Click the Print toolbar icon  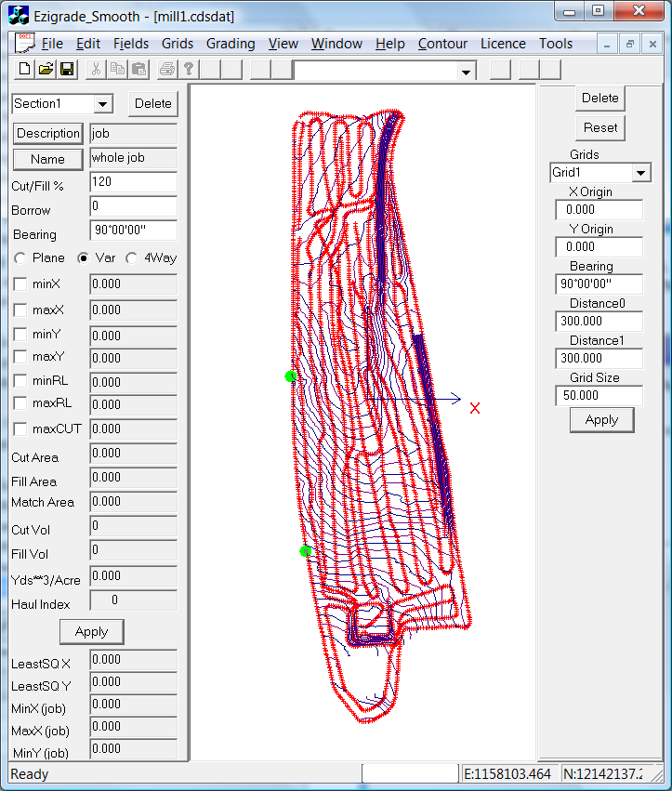pyautogui.click(x=166, y=70)
